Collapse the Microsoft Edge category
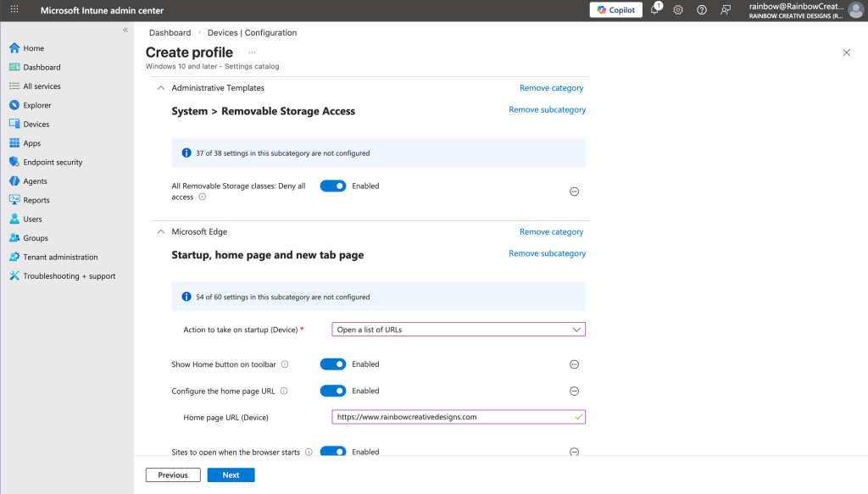Image resolution: width=868 pixels, height=494 pixels. tap(160, 232)
